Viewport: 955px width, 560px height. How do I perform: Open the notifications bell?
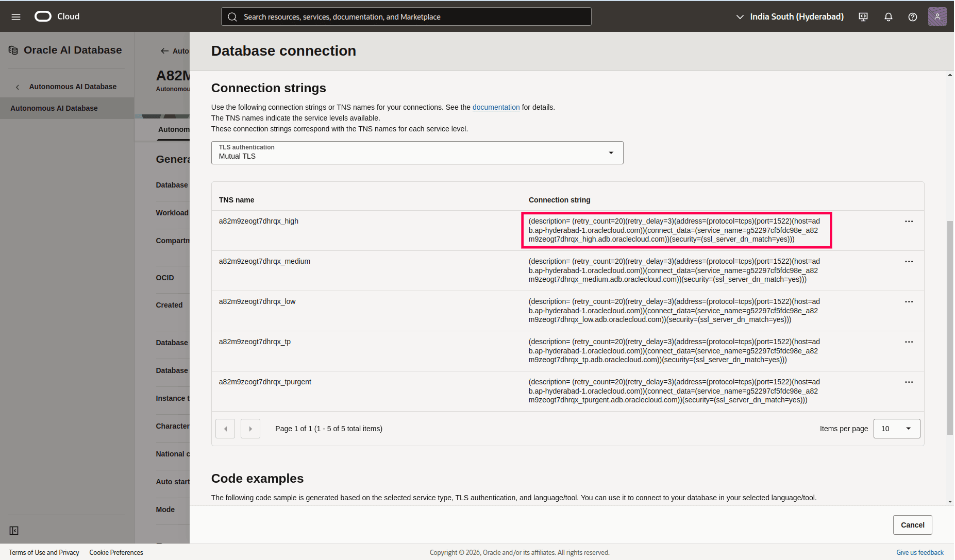coord(889,17)
